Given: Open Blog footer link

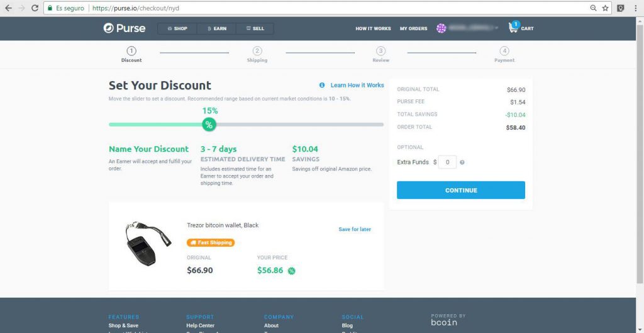Looking at the screenshot, I should click(x=347, y=325).
